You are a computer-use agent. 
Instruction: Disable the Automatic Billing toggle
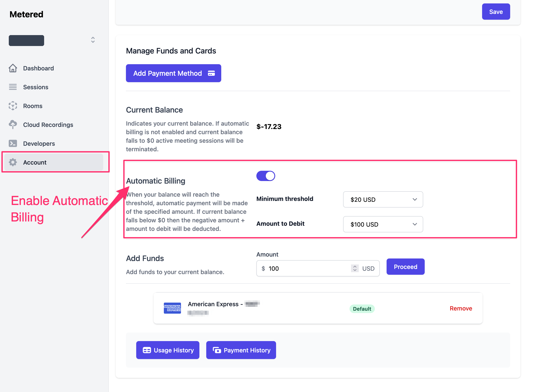point(266,176)
